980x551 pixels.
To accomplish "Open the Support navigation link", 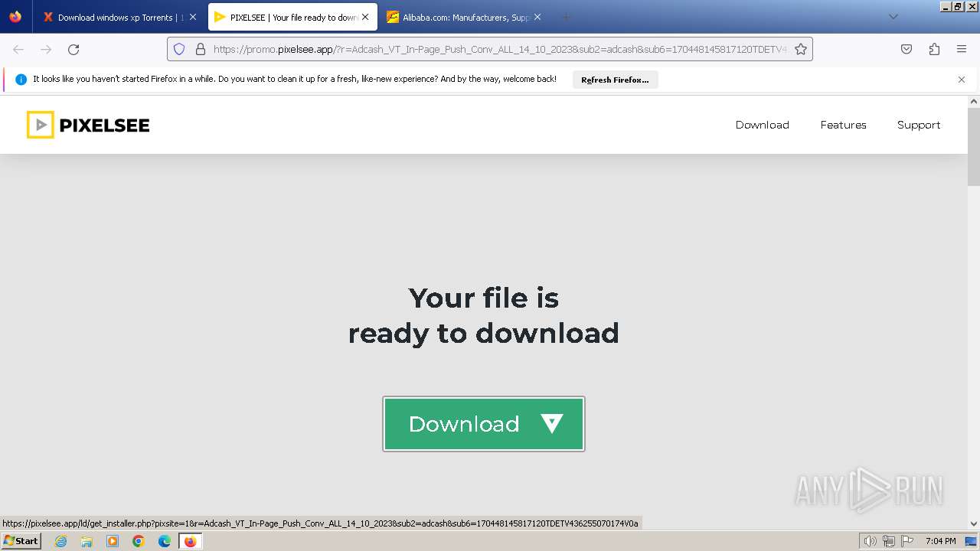I will point(919,125).
